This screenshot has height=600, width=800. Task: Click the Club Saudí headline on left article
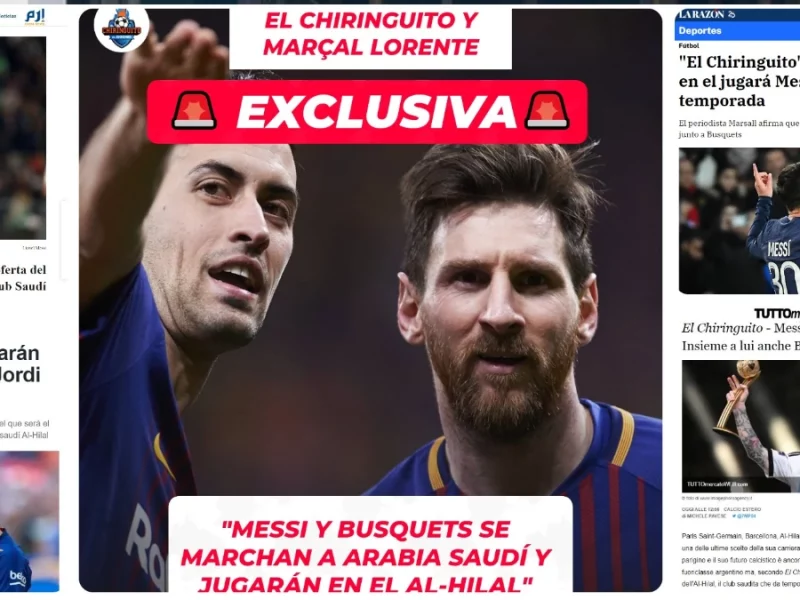click(23, 278)
